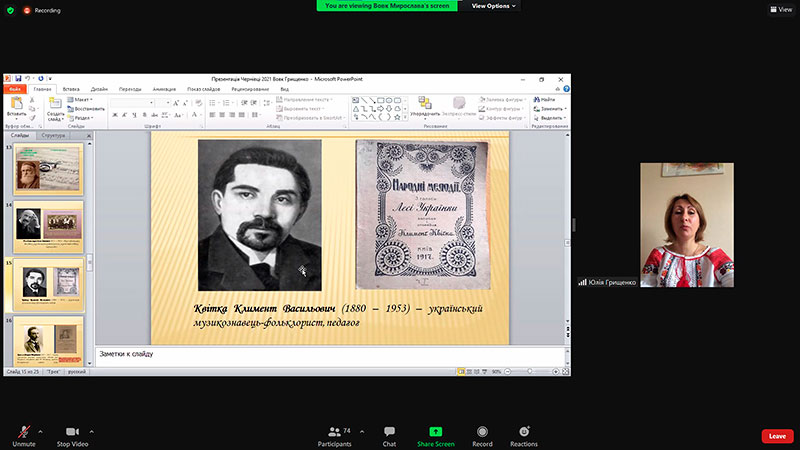Align text left in paragraph group

point(212,115)
